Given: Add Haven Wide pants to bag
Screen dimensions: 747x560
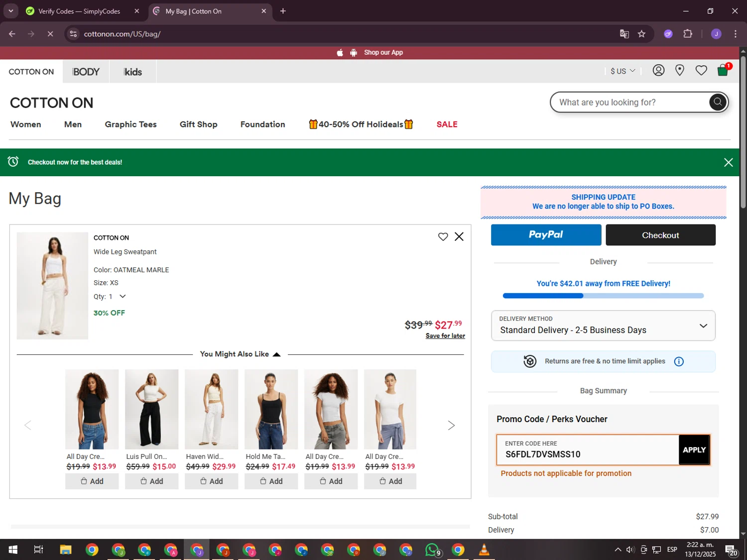Looking at the screenshot, I should [211, 481].
